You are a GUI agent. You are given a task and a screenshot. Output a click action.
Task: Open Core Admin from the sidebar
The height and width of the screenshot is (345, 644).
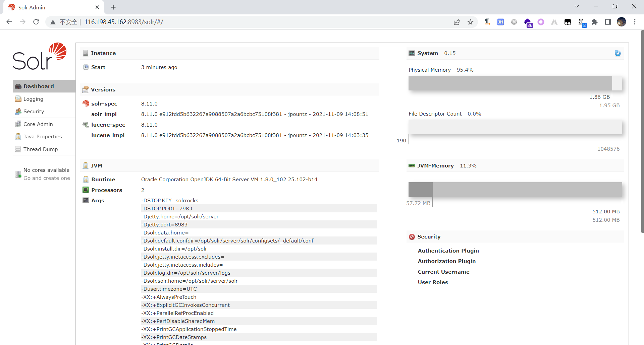pyautogui.click(x=38, y=124)
